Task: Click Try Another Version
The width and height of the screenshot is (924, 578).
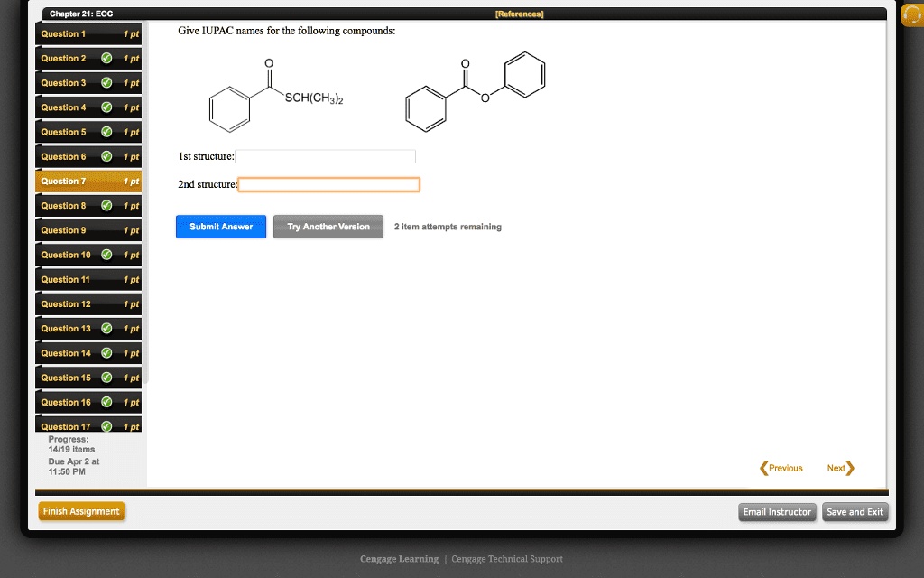Action: click(328, 227)
